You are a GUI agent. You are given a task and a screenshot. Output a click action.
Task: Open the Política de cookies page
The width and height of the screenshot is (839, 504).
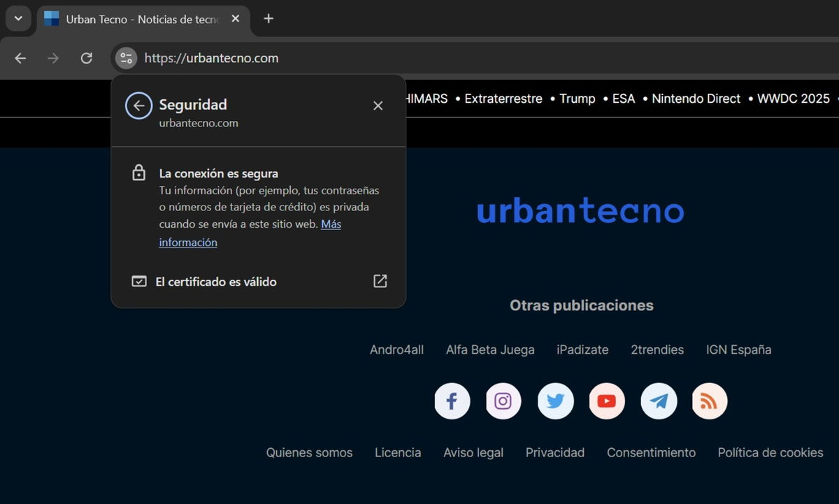point(770,453)
